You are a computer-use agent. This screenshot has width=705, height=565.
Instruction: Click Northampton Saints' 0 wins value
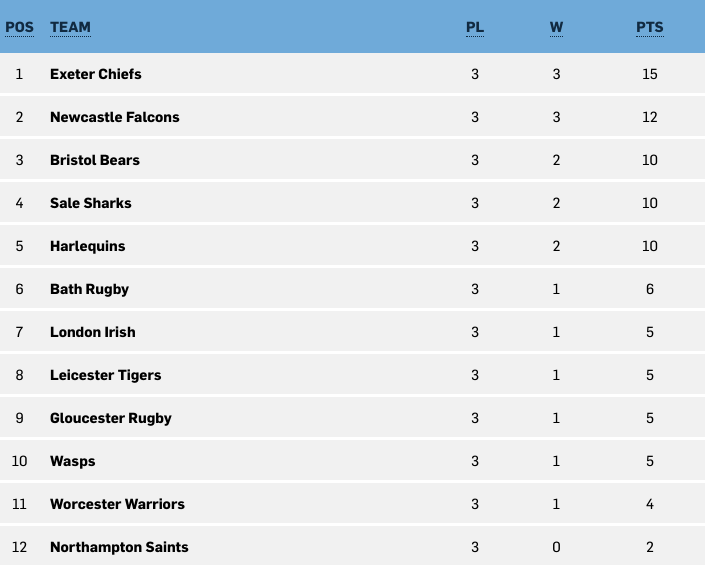click(556, 547)
